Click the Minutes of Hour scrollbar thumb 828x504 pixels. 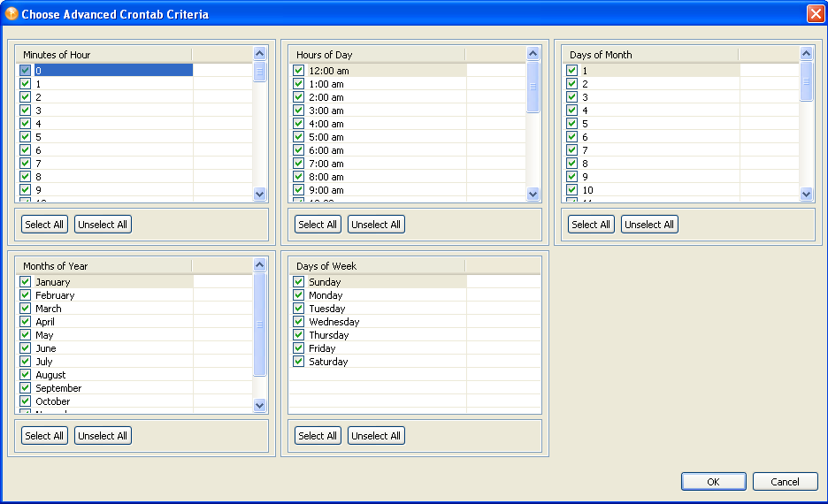tap(259, 72)
